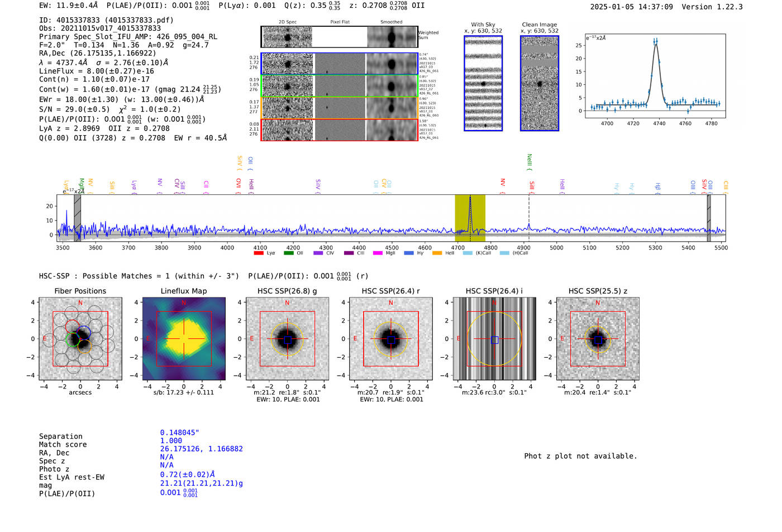Image resolution: width=782 pixels, height=532 pixels.
Task: Click the green NeIII line label
Action: point(530,162)
